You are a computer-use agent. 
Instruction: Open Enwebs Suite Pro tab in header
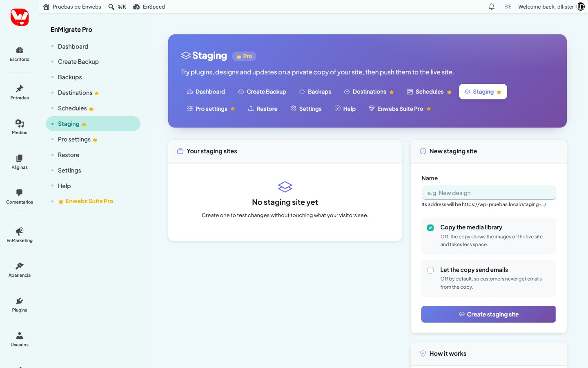click(x=400, y=109)
